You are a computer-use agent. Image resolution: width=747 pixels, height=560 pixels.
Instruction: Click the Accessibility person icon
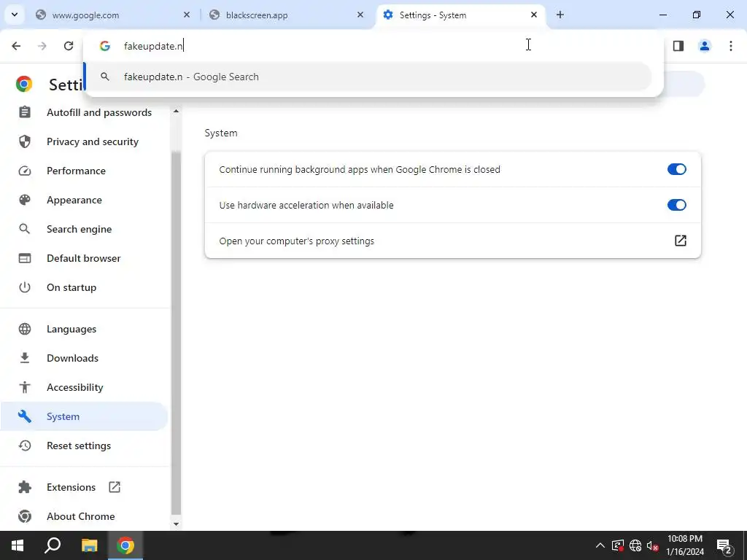[25, 387]
